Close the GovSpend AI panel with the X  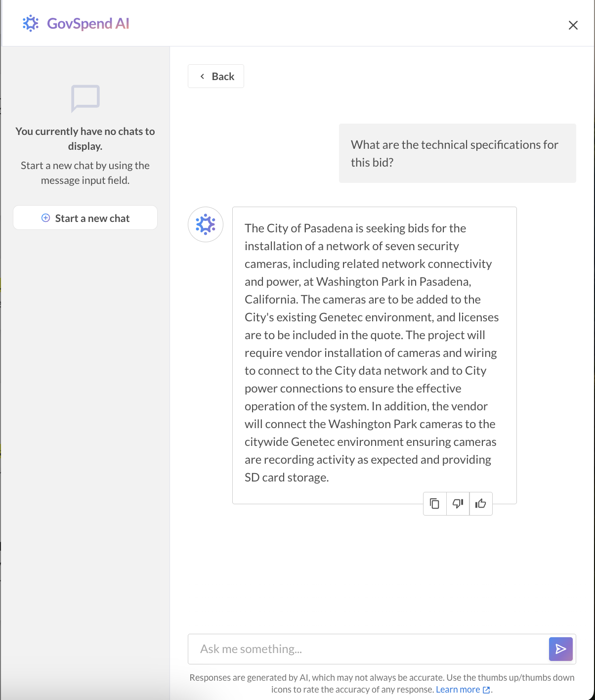click(573, 25)
